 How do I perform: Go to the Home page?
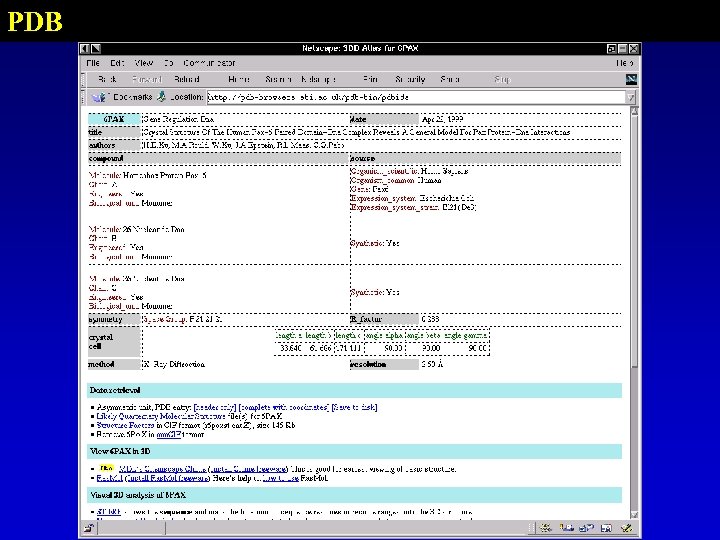coord(239,79)
